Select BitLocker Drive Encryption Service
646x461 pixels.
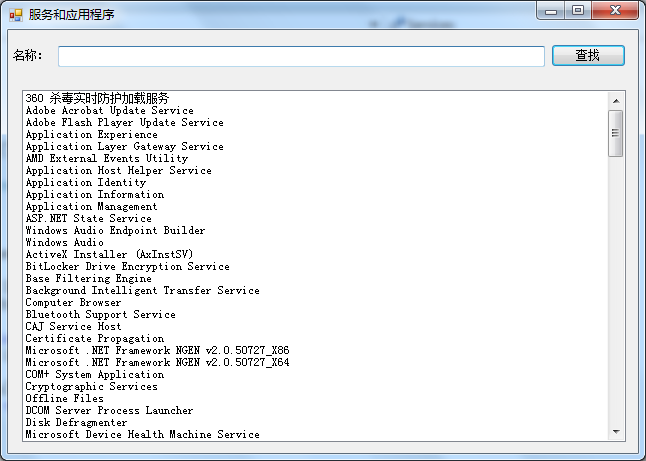[x=127, y=267]
